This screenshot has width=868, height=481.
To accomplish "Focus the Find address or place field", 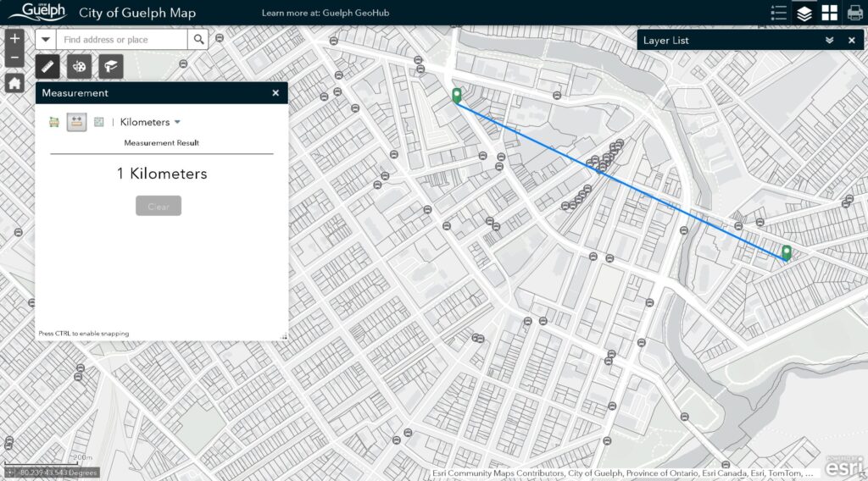I will coord(122,40).
